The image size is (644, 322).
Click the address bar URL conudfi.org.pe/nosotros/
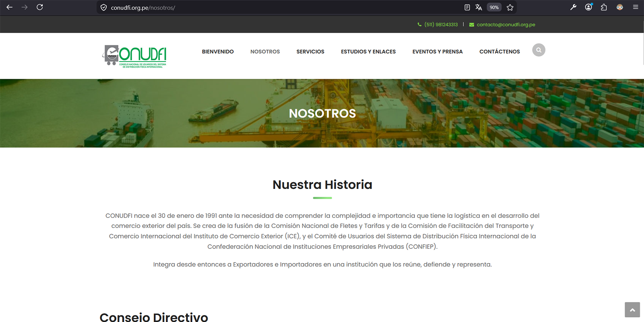coord(143,8)
